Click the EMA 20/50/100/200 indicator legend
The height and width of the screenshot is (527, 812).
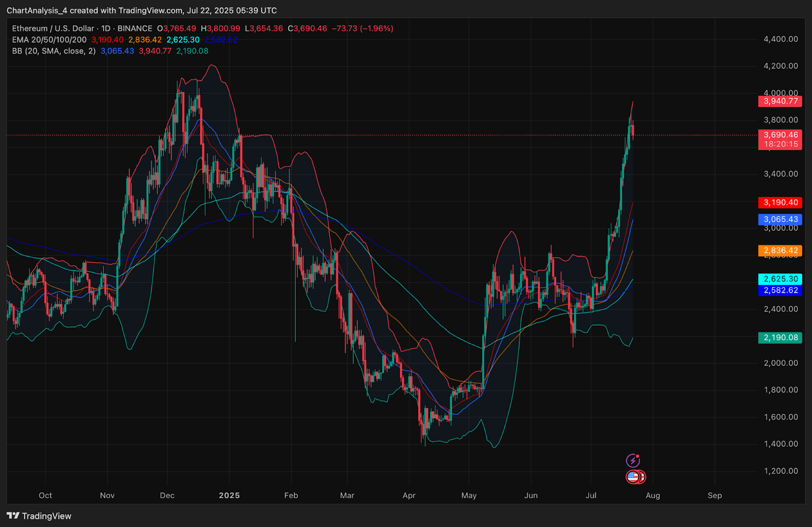coord(49,40)
